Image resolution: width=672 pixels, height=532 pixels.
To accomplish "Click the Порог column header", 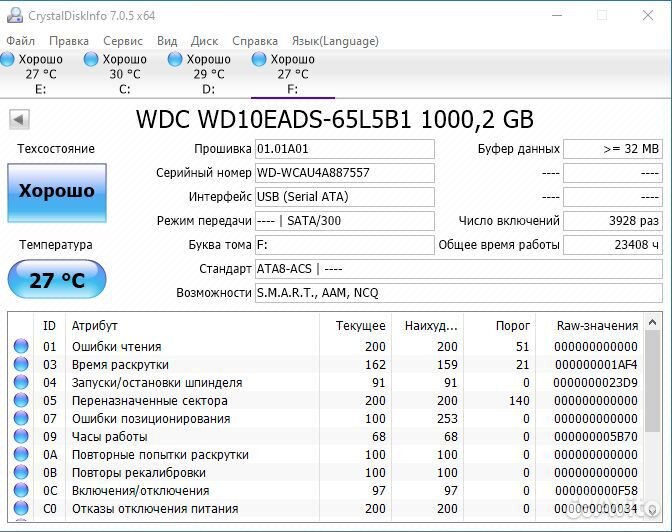I will tap(499, 326).
